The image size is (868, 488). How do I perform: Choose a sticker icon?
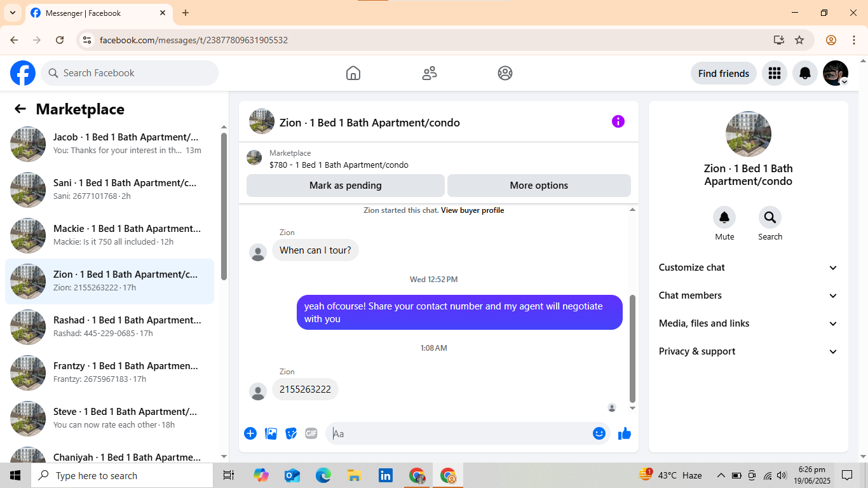[x=291, y=433]
